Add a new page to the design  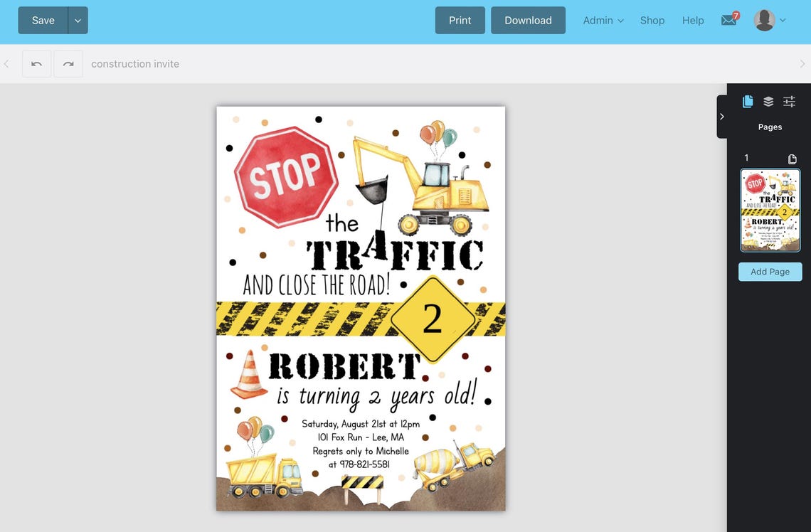[770, 271]
